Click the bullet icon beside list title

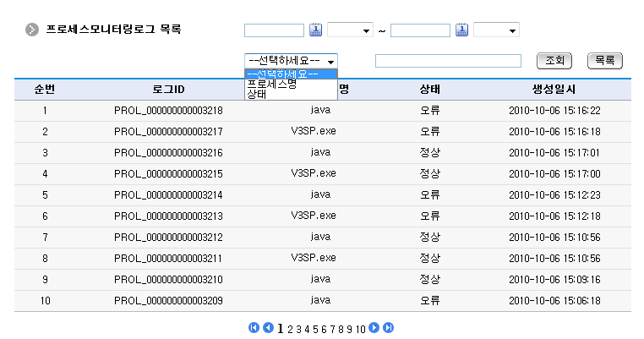[32, 30]
